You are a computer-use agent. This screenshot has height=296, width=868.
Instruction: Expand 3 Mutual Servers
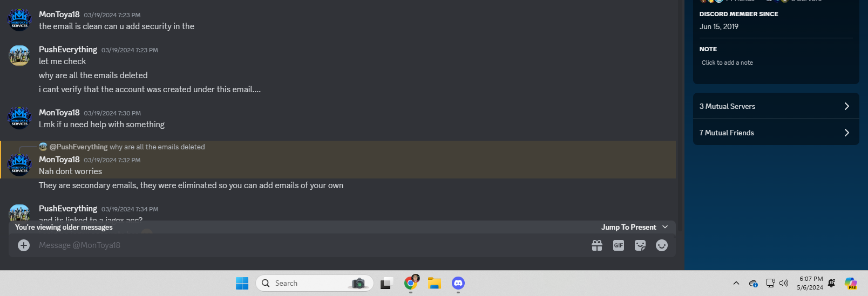(x=776, y=106)
